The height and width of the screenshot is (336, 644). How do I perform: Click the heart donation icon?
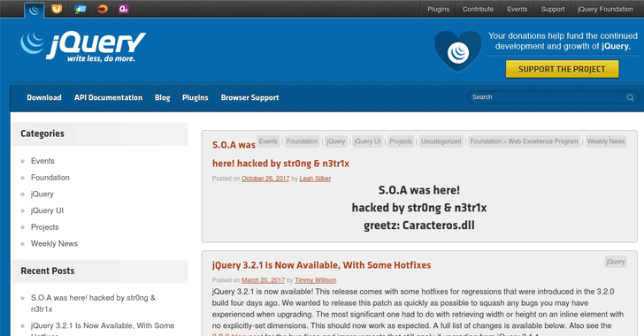point(458,51)
